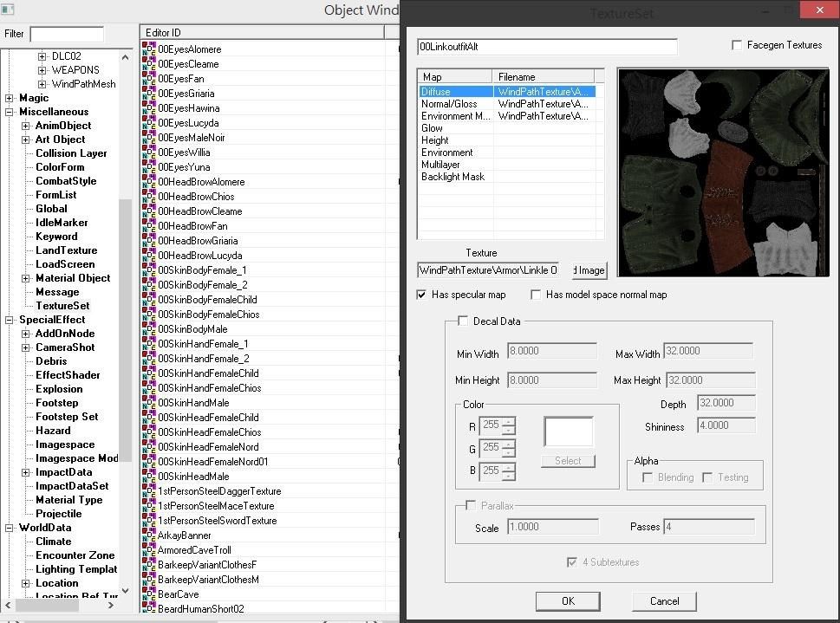
Task: Toggle the Parallax checkbox
Action: pos(471,505)
